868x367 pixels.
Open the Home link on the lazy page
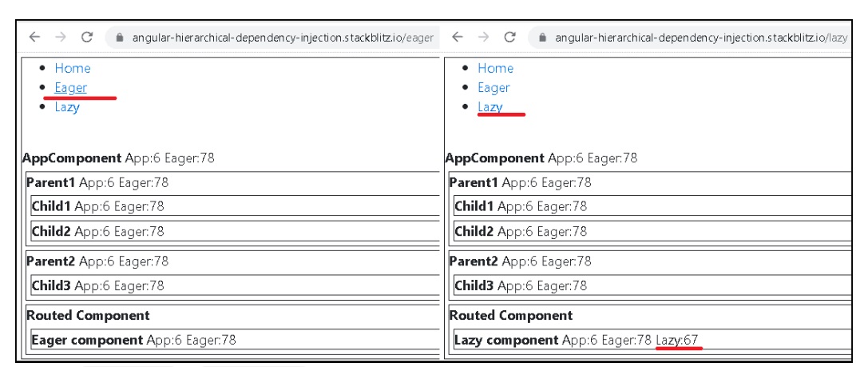[495, 69]
